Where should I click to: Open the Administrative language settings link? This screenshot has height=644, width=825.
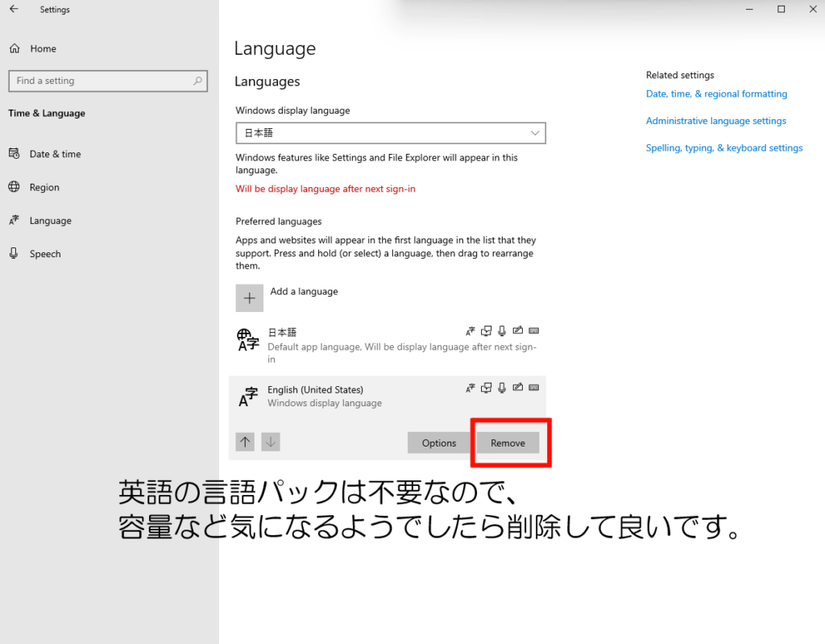[x=715, y=121]
